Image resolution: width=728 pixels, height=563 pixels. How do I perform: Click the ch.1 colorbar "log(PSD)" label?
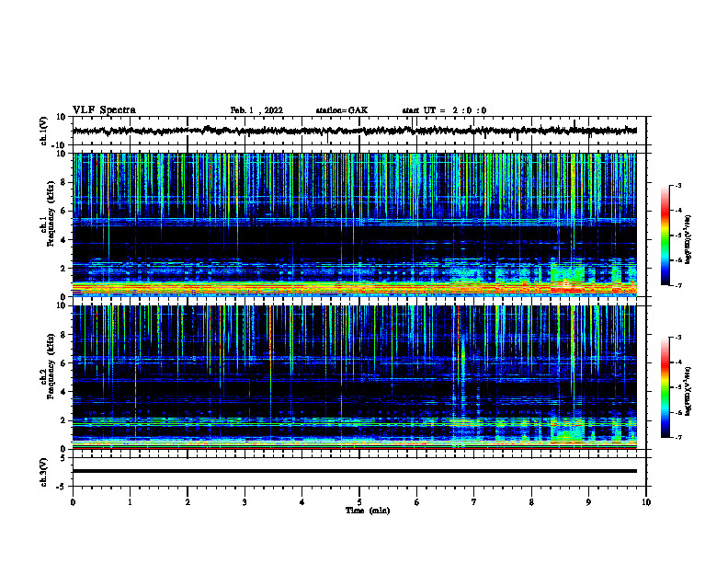(688, 239)
